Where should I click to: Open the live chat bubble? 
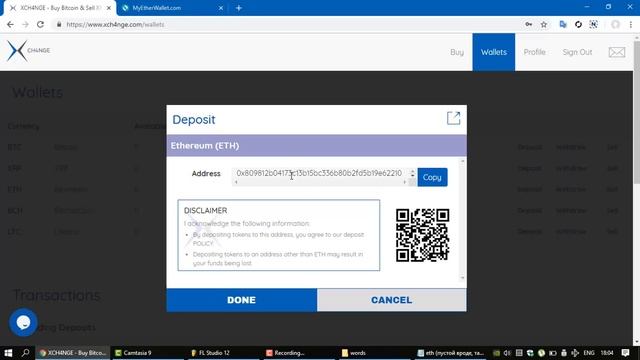coord(23,322)
